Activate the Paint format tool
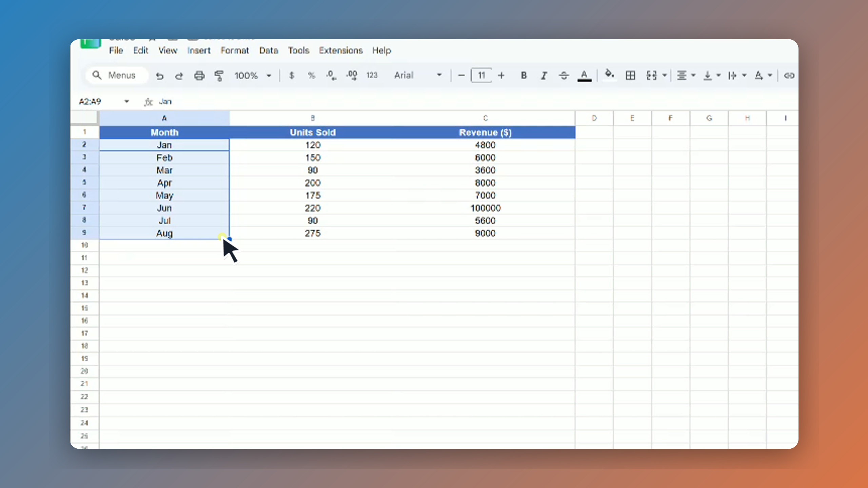The height and width of the screenshot is (488, 868). point(219,76)
